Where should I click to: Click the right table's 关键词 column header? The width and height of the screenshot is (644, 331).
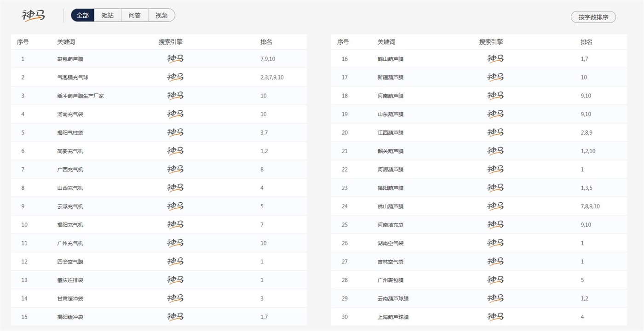[386, 42]
